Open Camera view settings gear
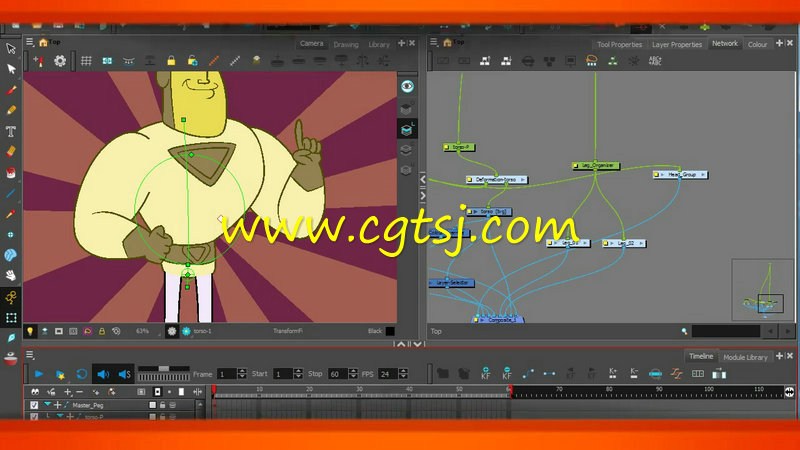This screenshot has width=800, height=450. coord(60,61)
